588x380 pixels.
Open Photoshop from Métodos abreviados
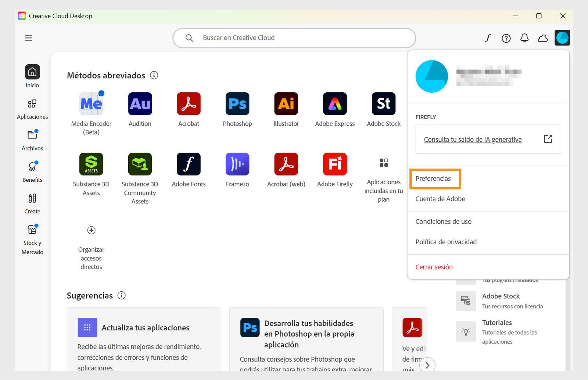237,104
